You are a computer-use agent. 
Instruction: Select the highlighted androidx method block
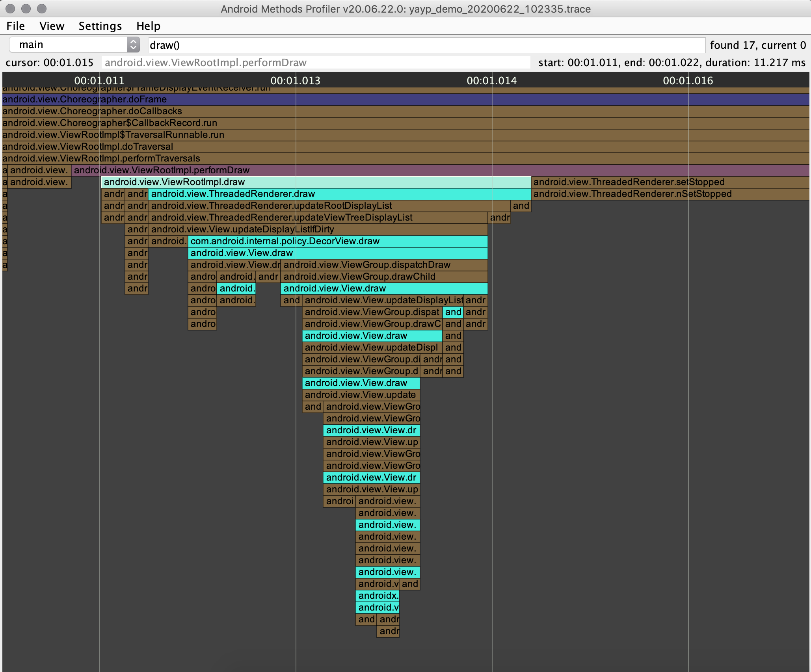378,596
